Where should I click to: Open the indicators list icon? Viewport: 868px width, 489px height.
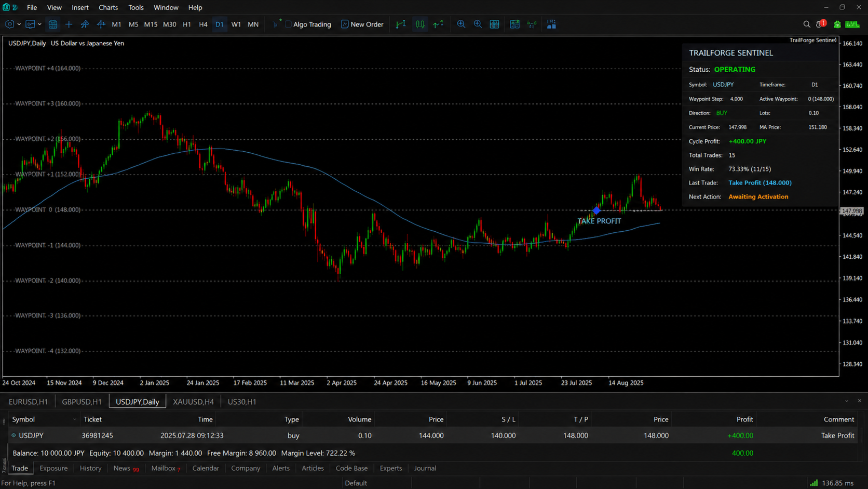[514, 24]
